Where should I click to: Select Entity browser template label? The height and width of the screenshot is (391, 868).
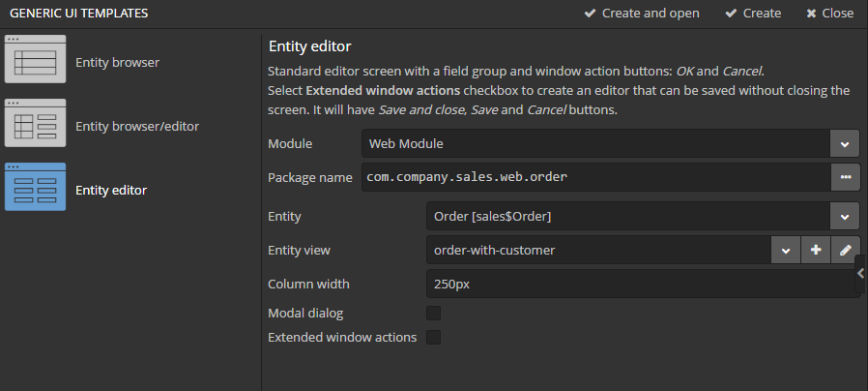click(117, 62)
